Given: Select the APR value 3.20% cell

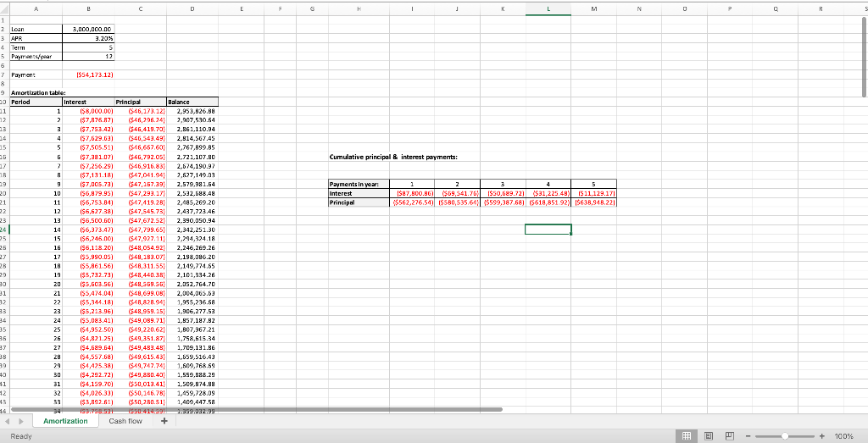Looking at the screenshot, I should click(88, 38).
